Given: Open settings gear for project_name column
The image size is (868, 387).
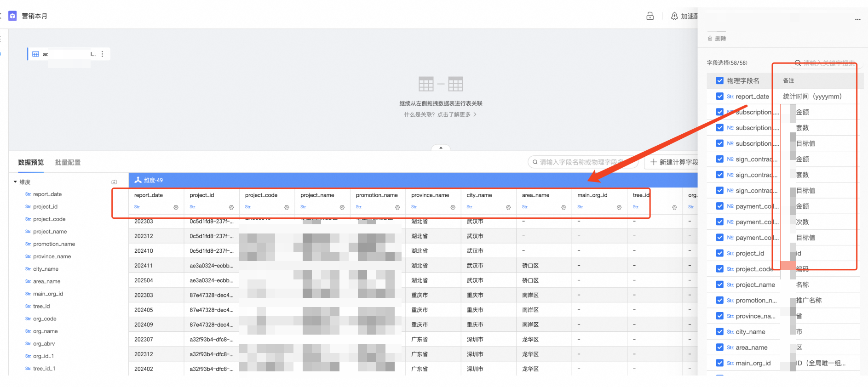Looking at the screenshot, I should pos(342,207).
